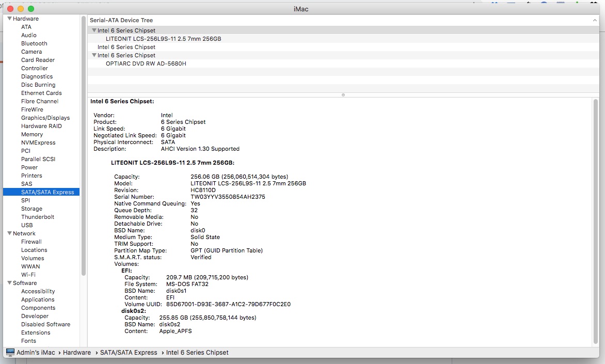This screenshot has width=605, height=364.
Task: Open Printers section
Action: 31,176
